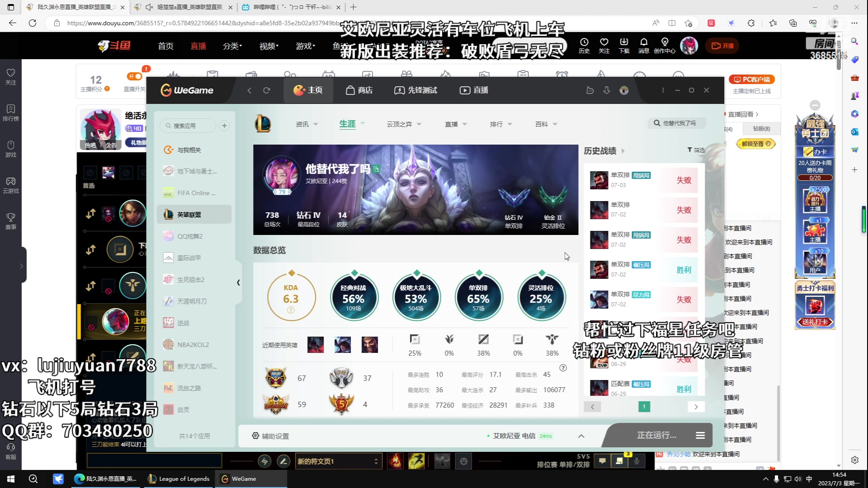Go back in WeGame navigation

tap(249, 90)
